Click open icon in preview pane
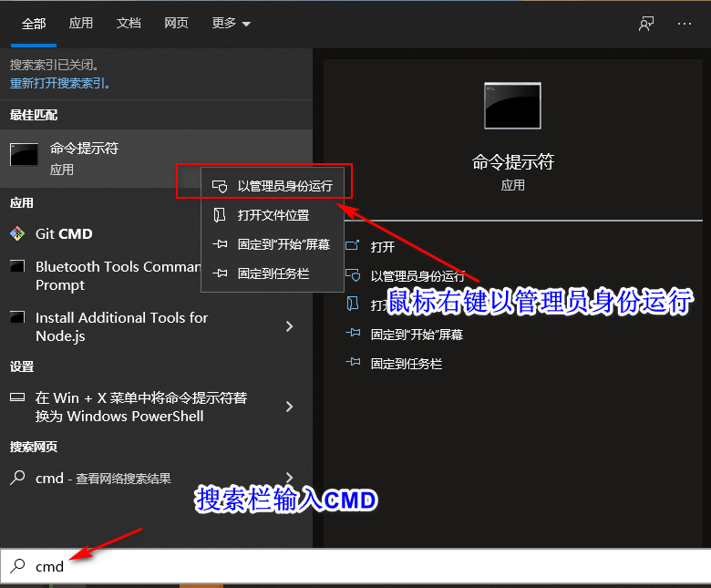 pyautogui.click(x=353, y=246)
